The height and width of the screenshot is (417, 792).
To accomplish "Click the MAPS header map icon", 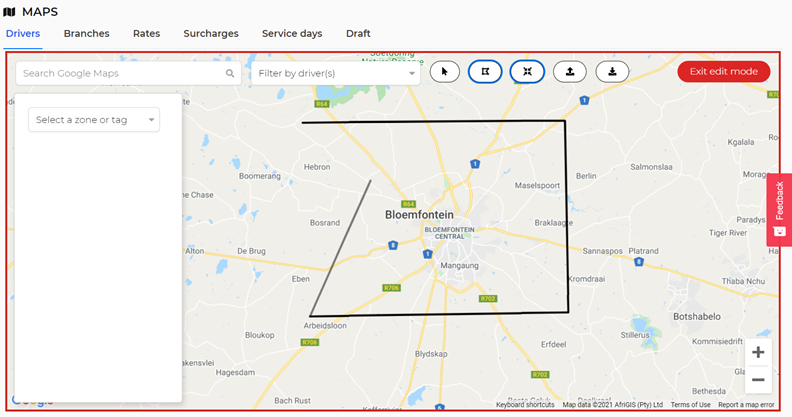I will coord(9,12).
